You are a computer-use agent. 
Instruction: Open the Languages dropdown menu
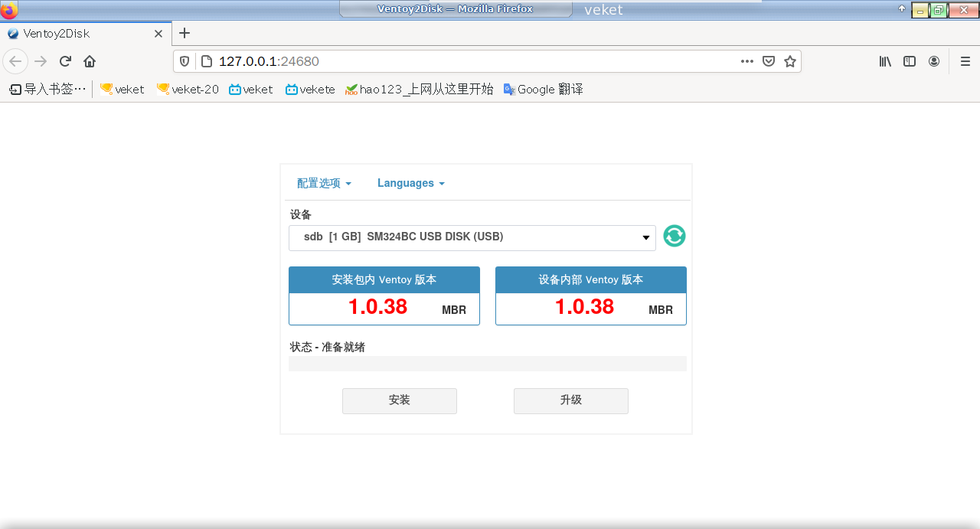(x=410, y=183)
